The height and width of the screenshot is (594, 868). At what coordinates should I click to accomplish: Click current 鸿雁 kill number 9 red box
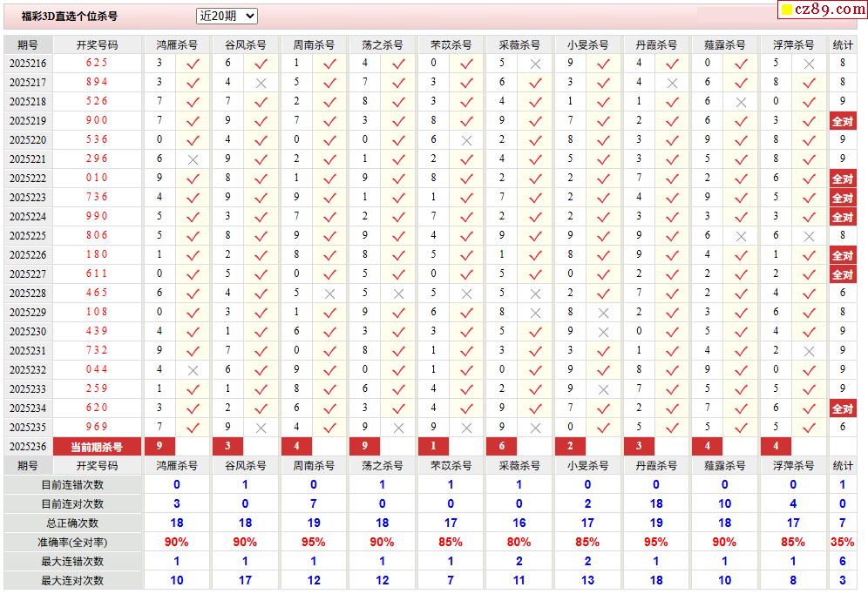(x=160, y=446)
